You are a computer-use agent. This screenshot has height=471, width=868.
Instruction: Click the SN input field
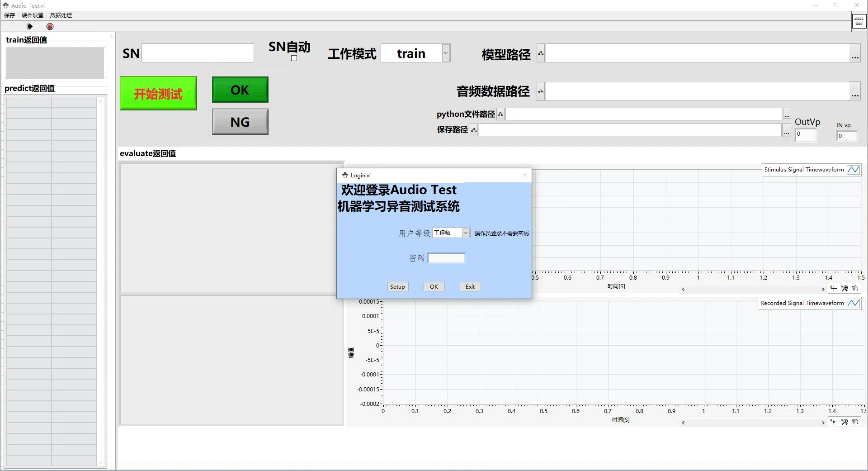pos(198,53)
